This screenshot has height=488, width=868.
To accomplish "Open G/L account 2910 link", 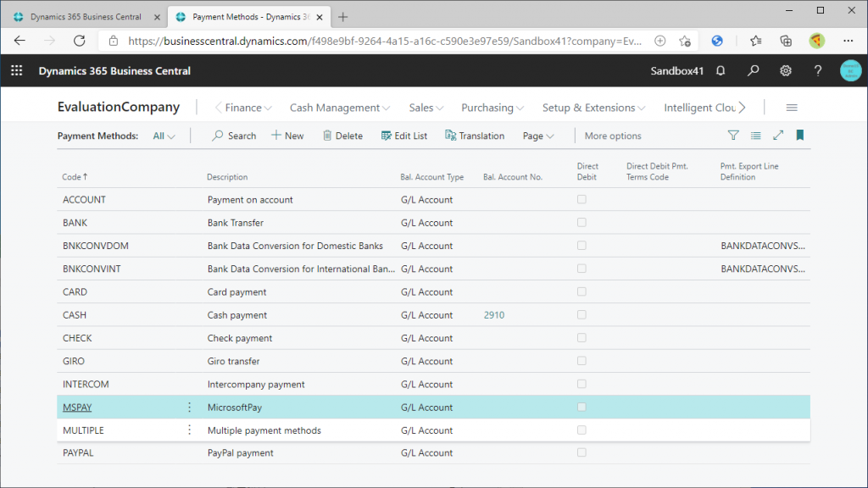I will tap(494, 315).
